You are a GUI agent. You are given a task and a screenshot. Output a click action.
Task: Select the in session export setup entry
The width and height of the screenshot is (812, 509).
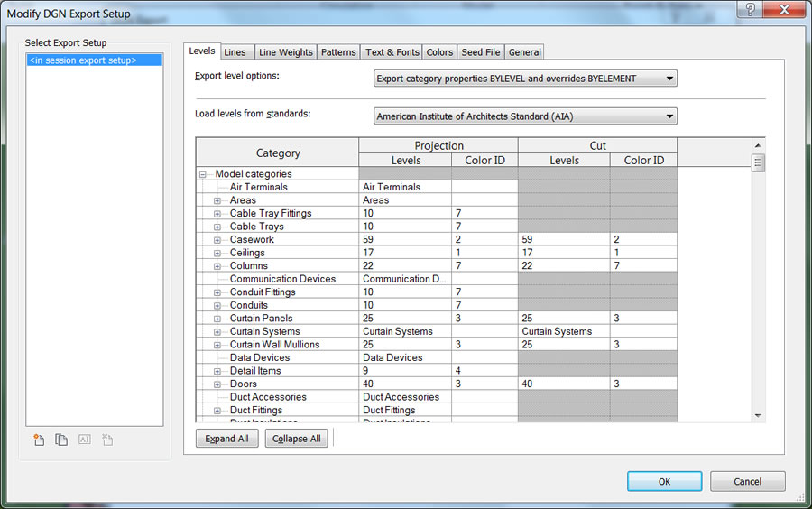point(94,60)
